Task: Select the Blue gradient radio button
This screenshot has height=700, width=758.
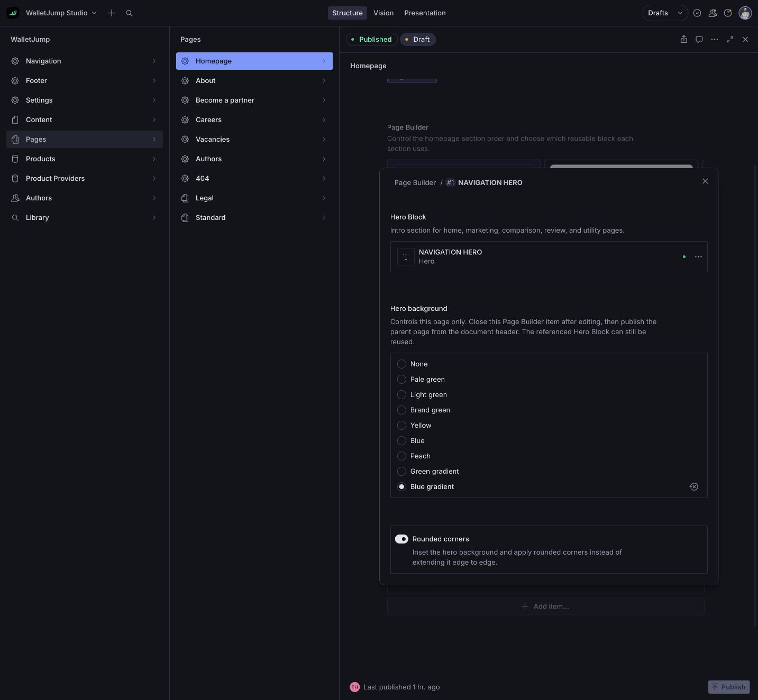Action: point(401,486)
